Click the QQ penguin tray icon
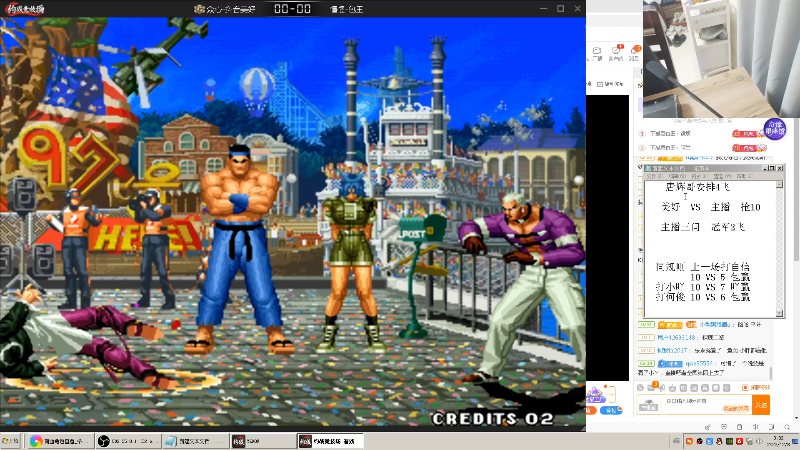800x450 pixels. click(x=719, y=441)
